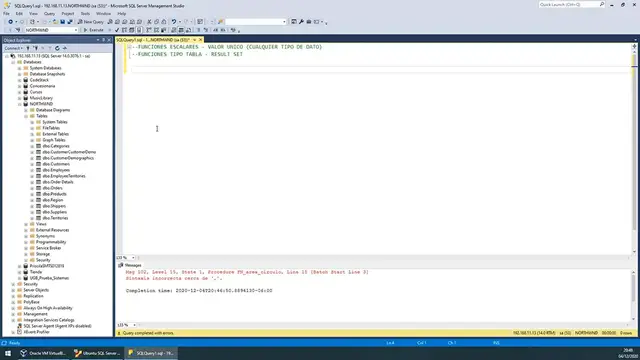Select the XEvent Profiler node
Screen dimensions: 640x360
(x=36, y=332)
